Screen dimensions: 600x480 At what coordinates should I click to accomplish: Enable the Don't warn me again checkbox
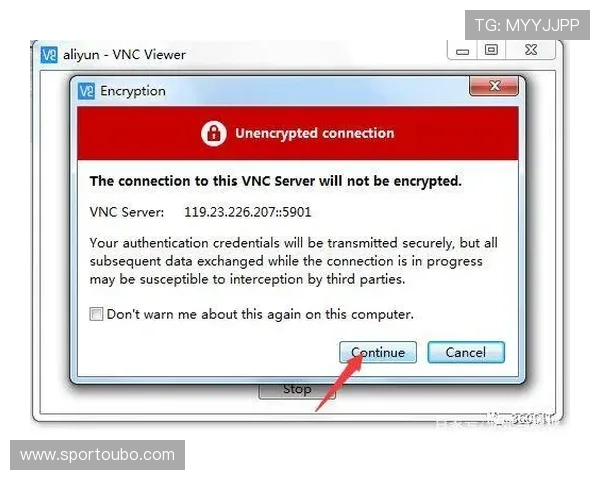tap(96, 314)
